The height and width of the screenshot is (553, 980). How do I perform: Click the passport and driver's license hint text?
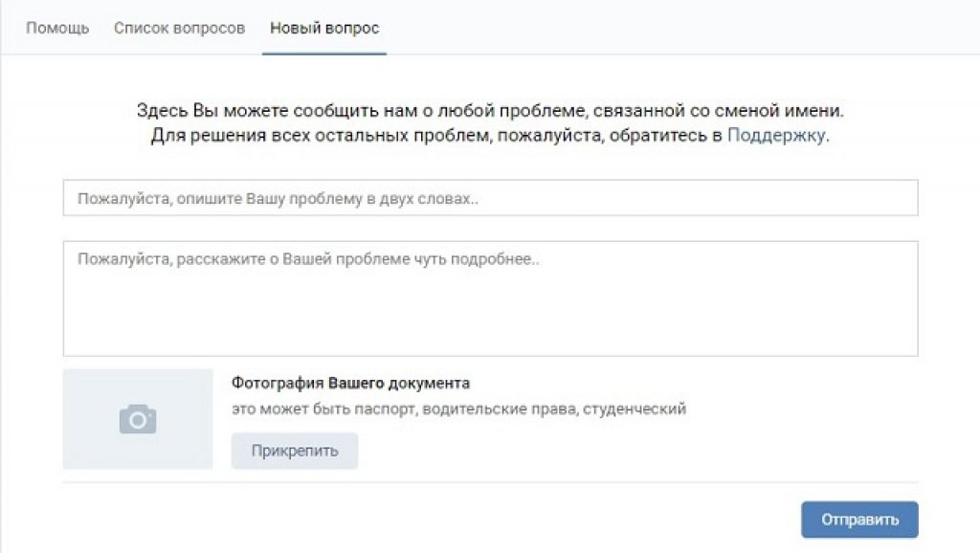point(458,409)
